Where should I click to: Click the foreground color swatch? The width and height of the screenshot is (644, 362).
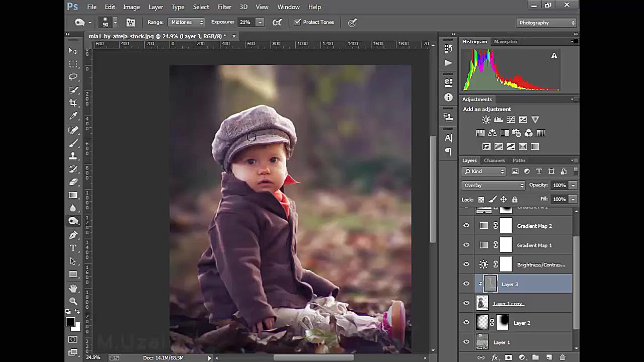(70, 322)
